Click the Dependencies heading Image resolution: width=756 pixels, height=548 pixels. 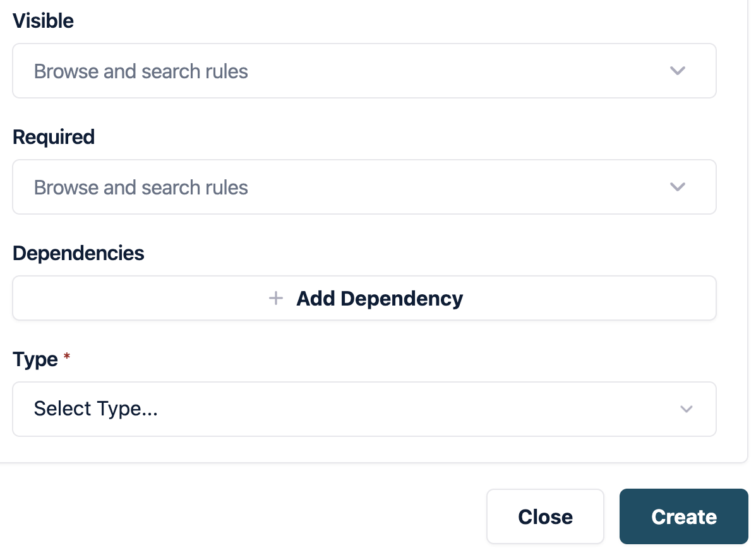[x=78, y=253]
